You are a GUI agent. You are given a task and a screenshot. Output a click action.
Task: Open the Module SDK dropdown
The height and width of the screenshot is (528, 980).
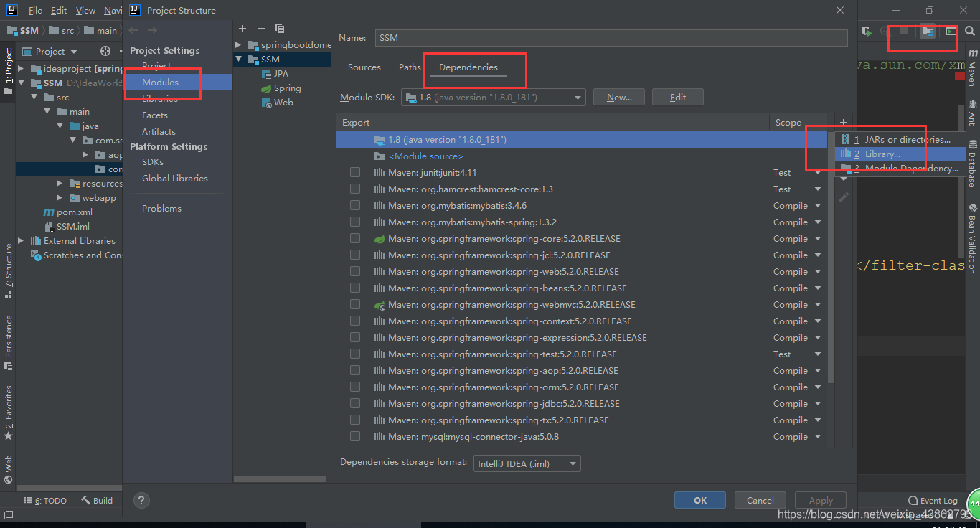point(578,97)
